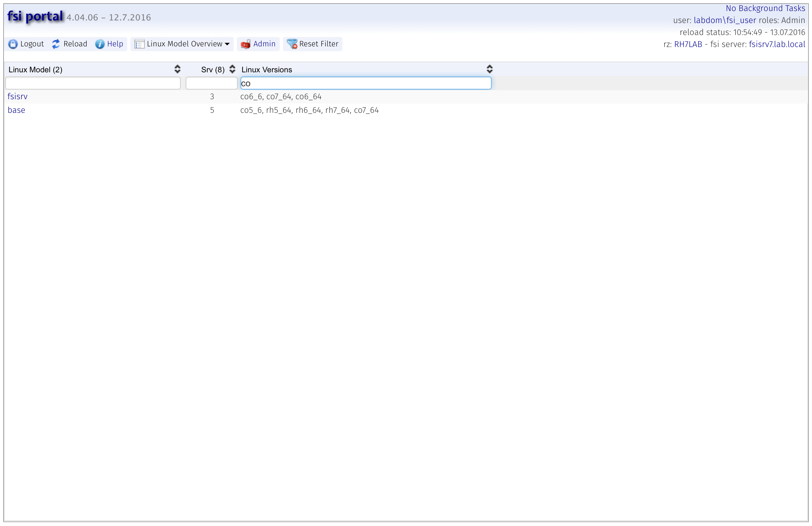Sort by Linux Model column arrows

(178, 69)
